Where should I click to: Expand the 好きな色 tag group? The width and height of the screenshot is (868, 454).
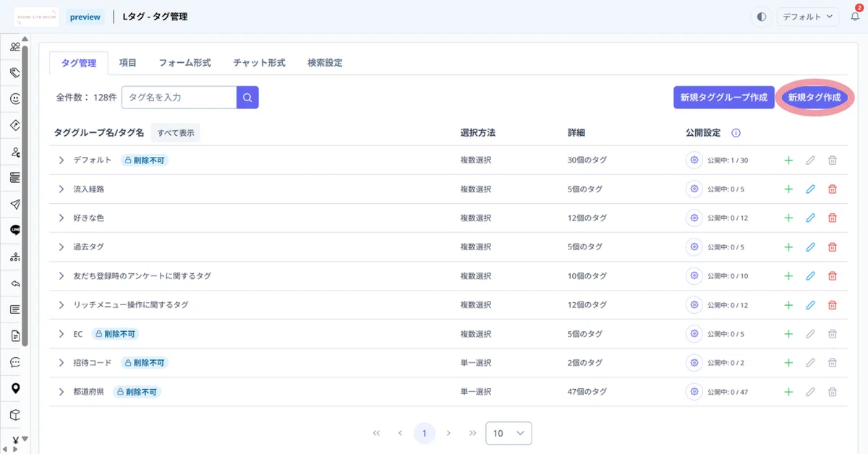61,218
